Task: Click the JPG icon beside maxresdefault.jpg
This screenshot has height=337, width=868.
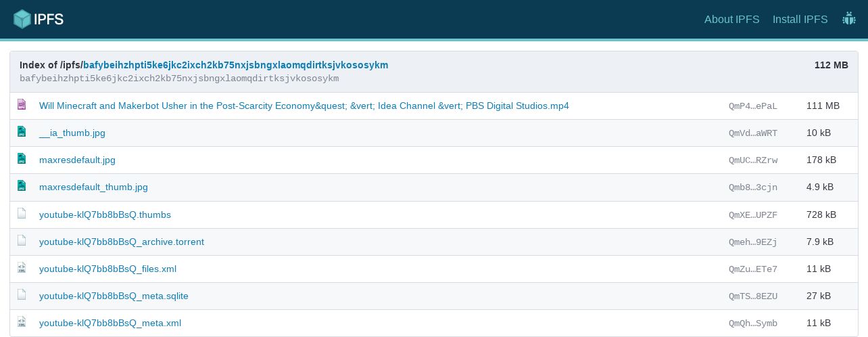Action: (22, 159)
